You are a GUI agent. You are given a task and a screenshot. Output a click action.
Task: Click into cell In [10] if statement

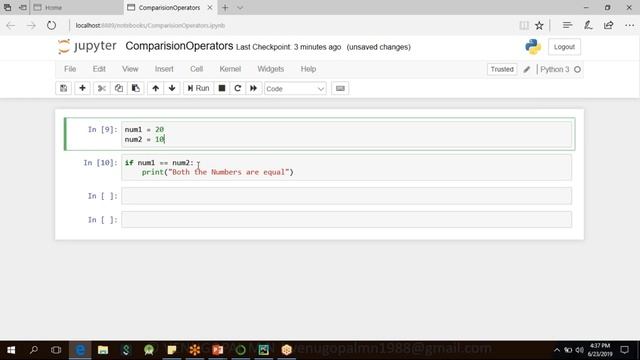point(347,167)
